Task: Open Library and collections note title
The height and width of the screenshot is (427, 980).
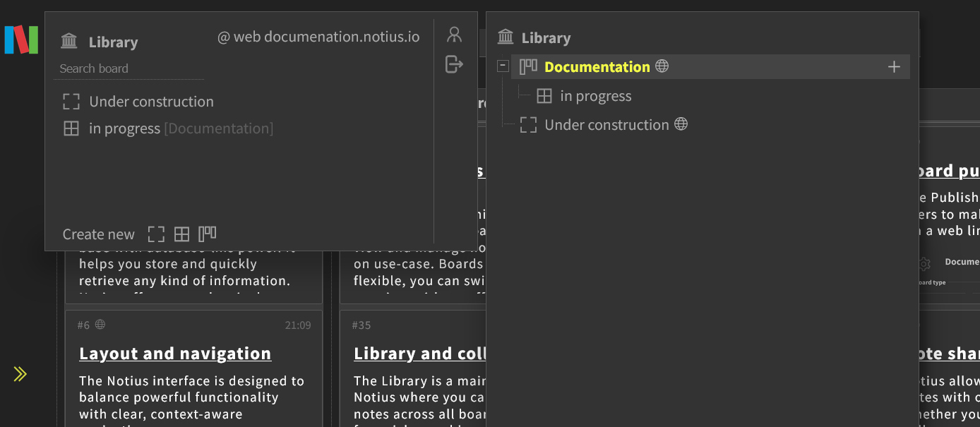Action: tap(419, 354)
